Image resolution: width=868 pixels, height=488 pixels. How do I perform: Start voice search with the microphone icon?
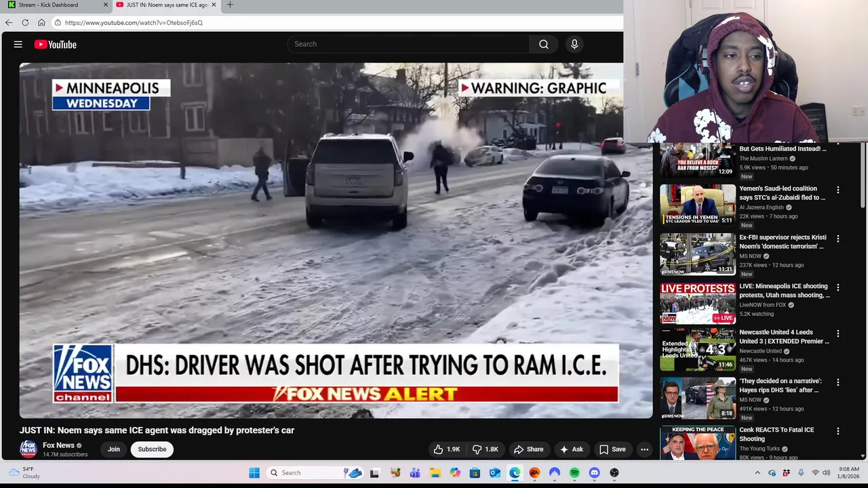click(574, 44)
